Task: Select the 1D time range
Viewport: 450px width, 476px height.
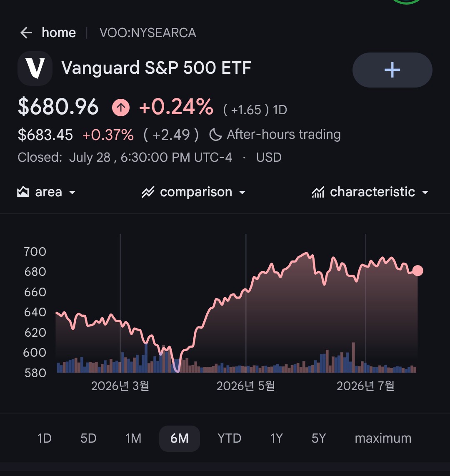Action: [44, 438]
